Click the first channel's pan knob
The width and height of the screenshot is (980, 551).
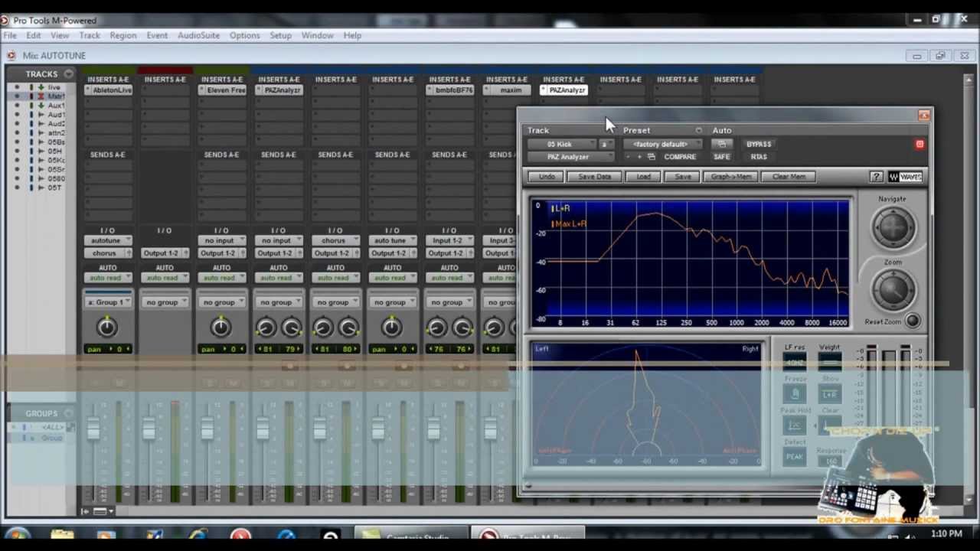[x=107, y=328]
